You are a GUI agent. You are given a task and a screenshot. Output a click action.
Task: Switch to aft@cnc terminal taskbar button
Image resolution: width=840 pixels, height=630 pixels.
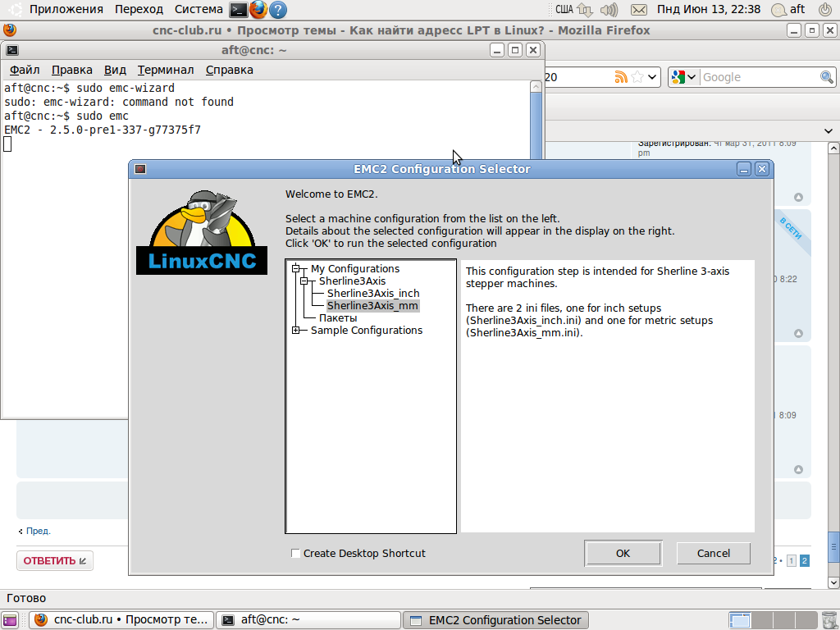(x=308, y=620)
